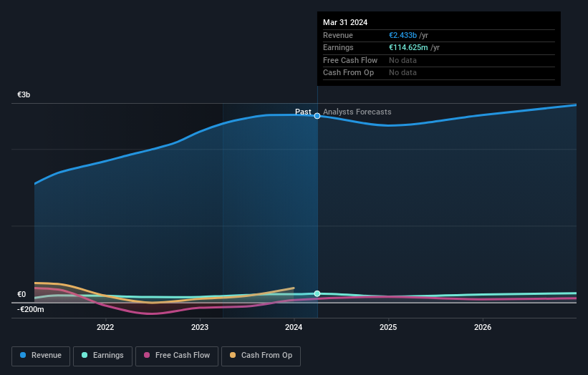This screenshot has height=375, width=588.
Task: Click the tooltip 'Free Cash Flow' row label
Action: (350, 60)
